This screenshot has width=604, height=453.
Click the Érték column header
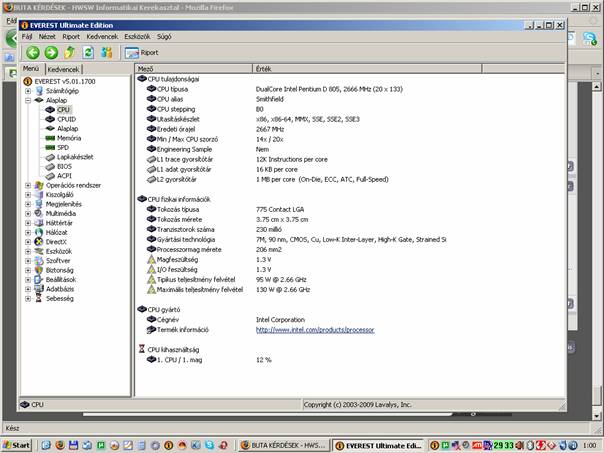[263, 69]
